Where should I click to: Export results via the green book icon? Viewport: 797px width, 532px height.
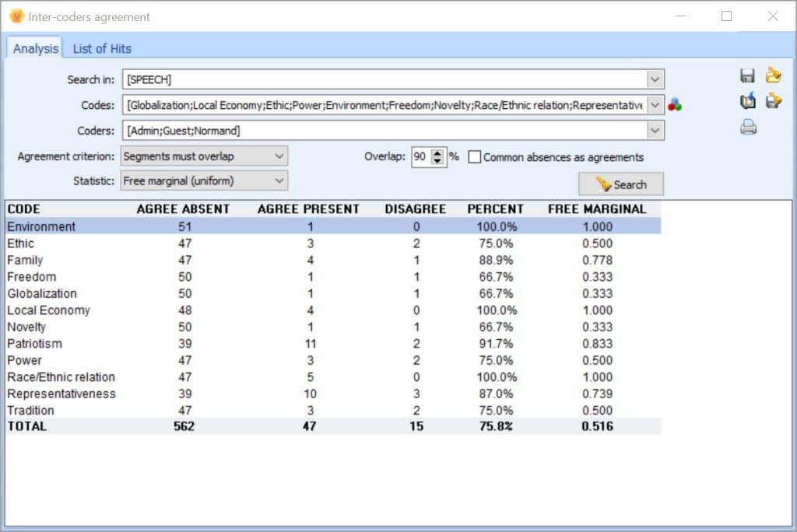(748, 100)
